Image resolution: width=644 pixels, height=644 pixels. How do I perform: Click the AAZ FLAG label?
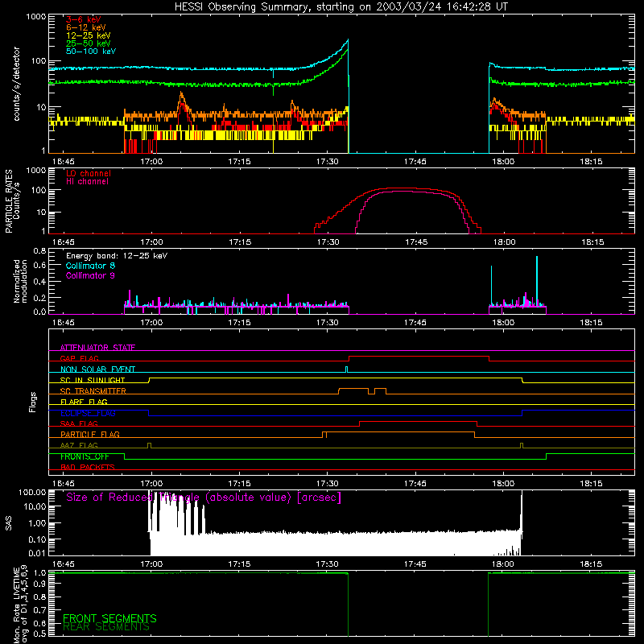point(79,445)
